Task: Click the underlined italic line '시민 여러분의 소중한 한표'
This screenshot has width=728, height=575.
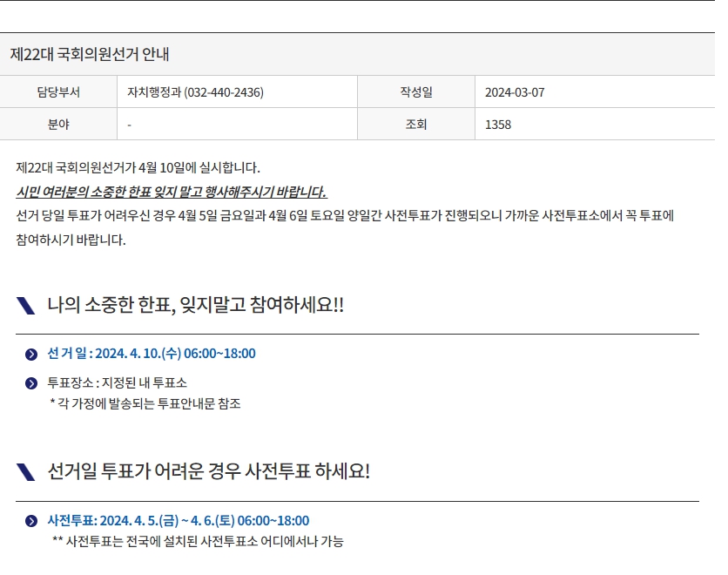Action: (x=172, y=192)
